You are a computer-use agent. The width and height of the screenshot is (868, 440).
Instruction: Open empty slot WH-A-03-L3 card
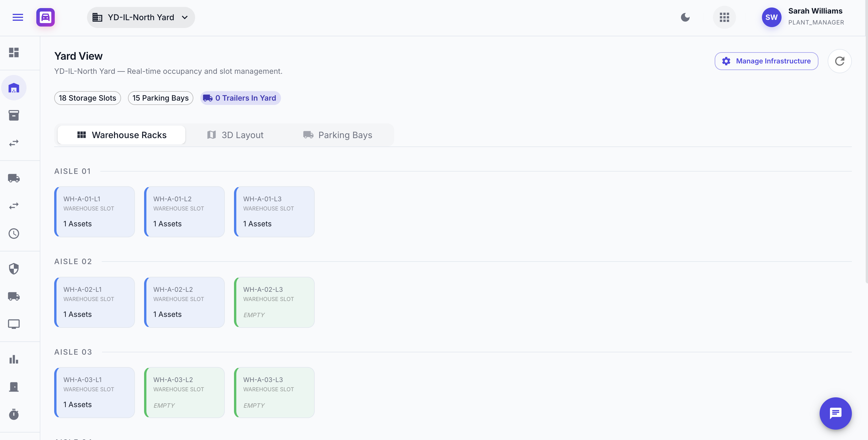[274, 392]
